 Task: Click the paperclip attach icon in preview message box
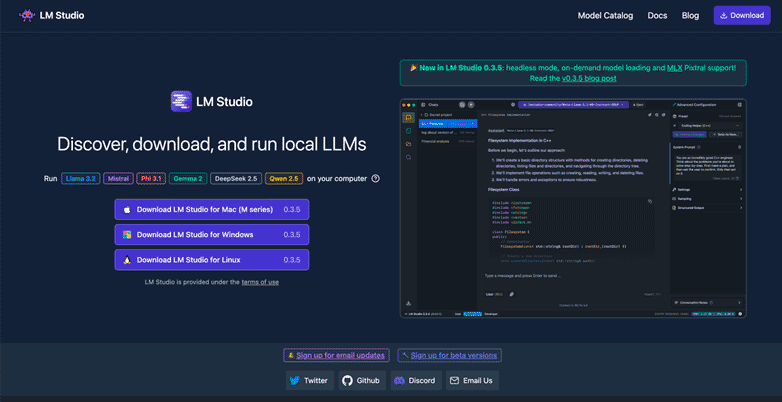click(x=512, y=294)
